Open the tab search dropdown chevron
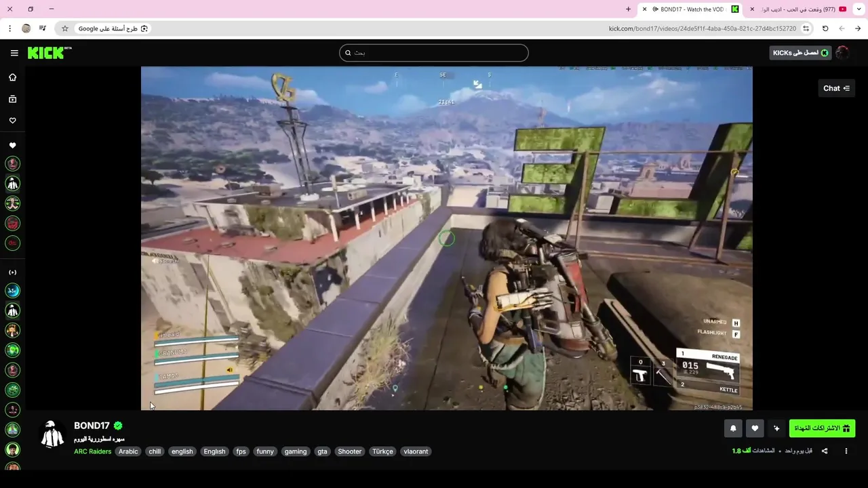Image resolution: width=868 pixels, height=488 pixels. pyautogui.click(x=859, y=9)
